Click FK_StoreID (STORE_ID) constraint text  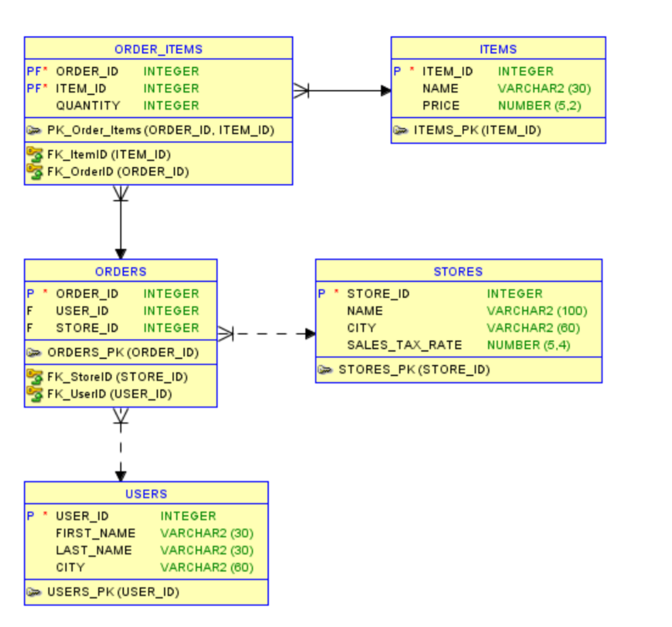click(117, 377)
